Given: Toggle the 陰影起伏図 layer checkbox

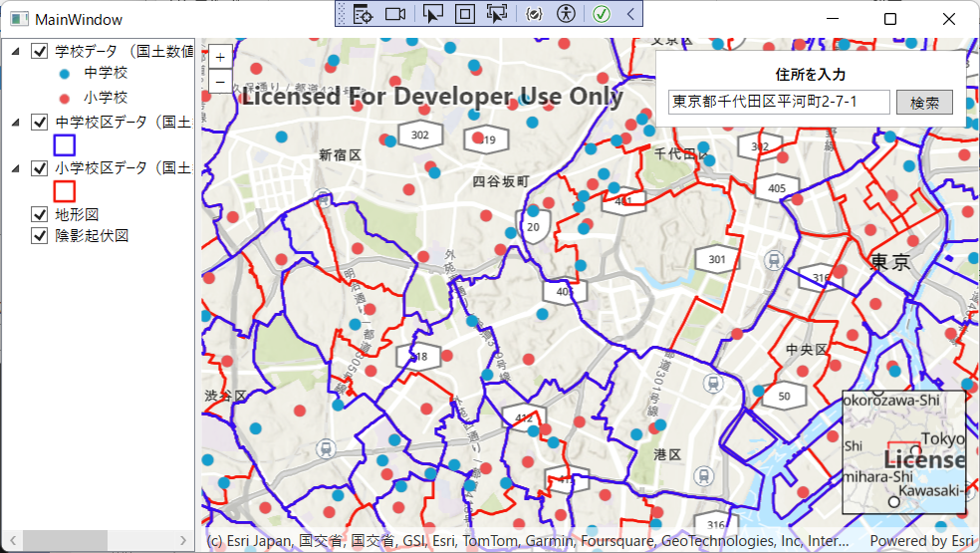Looking at the screenshot, I should [40, 235].
